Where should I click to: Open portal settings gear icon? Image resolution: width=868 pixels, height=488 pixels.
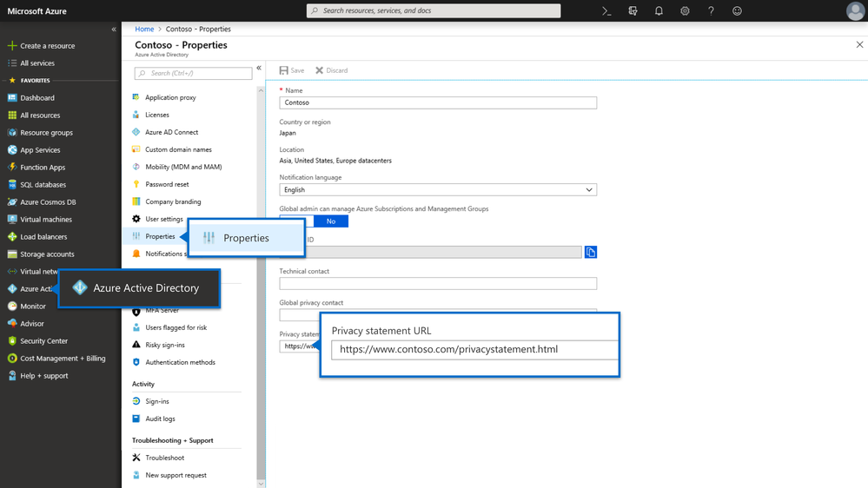click(x=685, y=11)
